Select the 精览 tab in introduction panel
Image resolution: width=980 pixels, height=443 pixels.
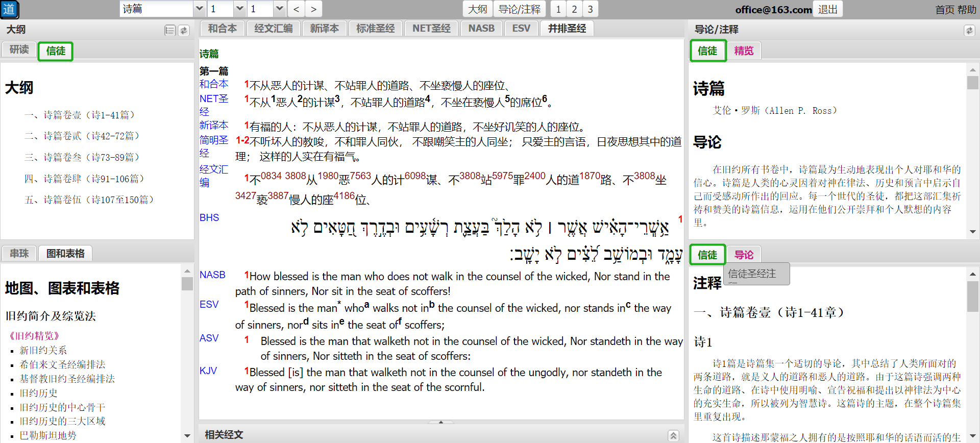(x=744, y=51)
